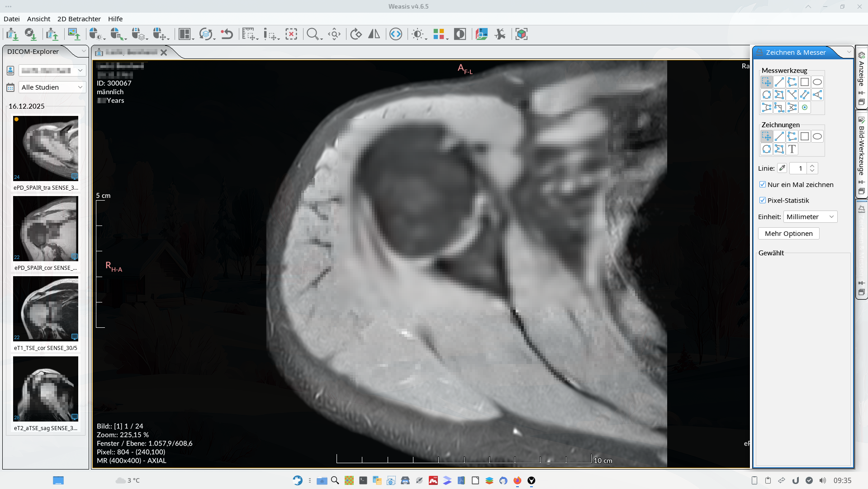Close the open patient viewer tab
Image resolution: width=868 pixels, height=489 pixels.
(x=164, y=53)
